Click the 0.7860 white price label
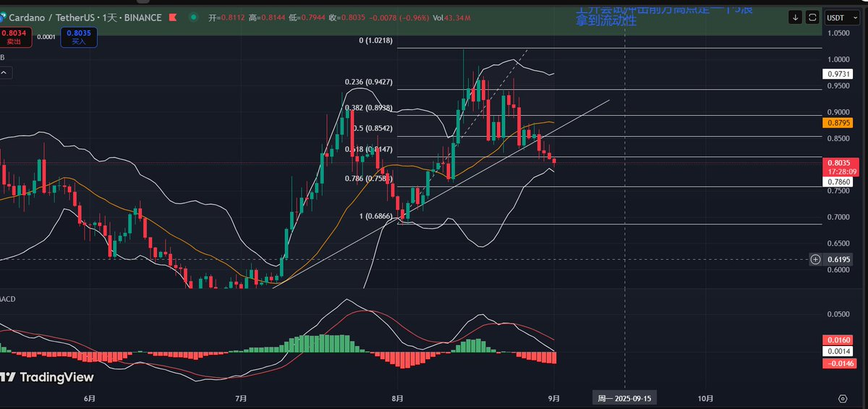Screen dimensions: 868x409 click(x=837, y=182)
